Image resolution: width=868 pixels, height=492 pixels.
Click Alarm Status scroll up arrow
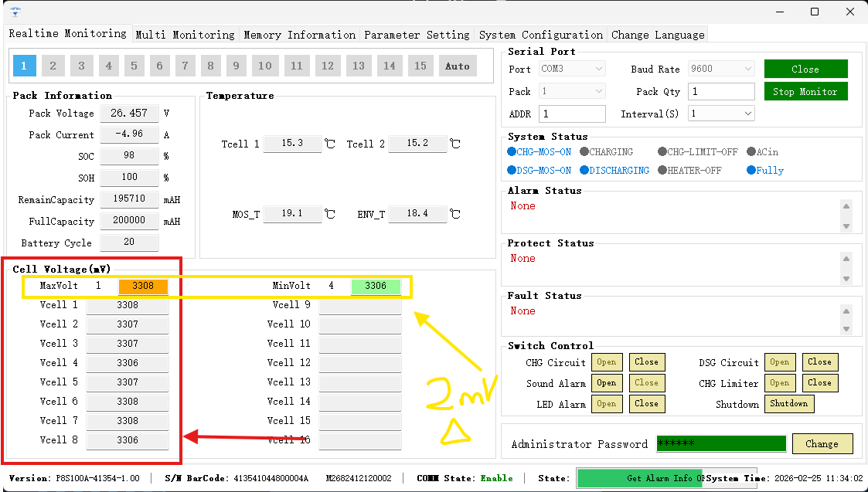pos(846,206)
